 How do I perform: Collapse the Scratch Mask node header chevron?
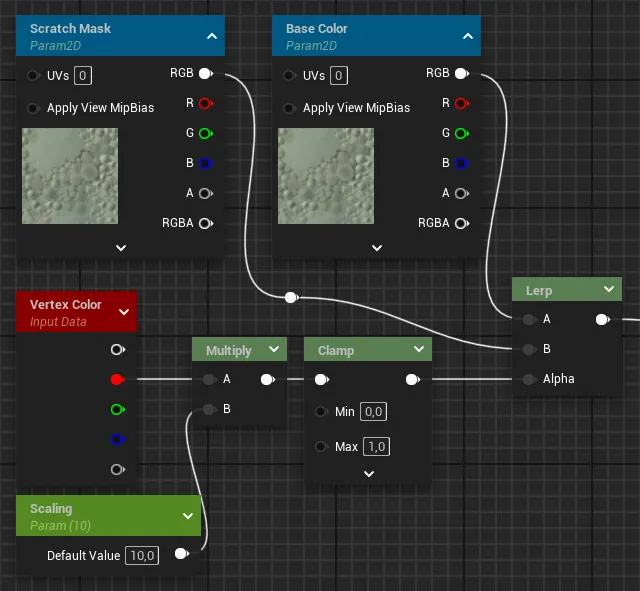[x=212, y=36]
